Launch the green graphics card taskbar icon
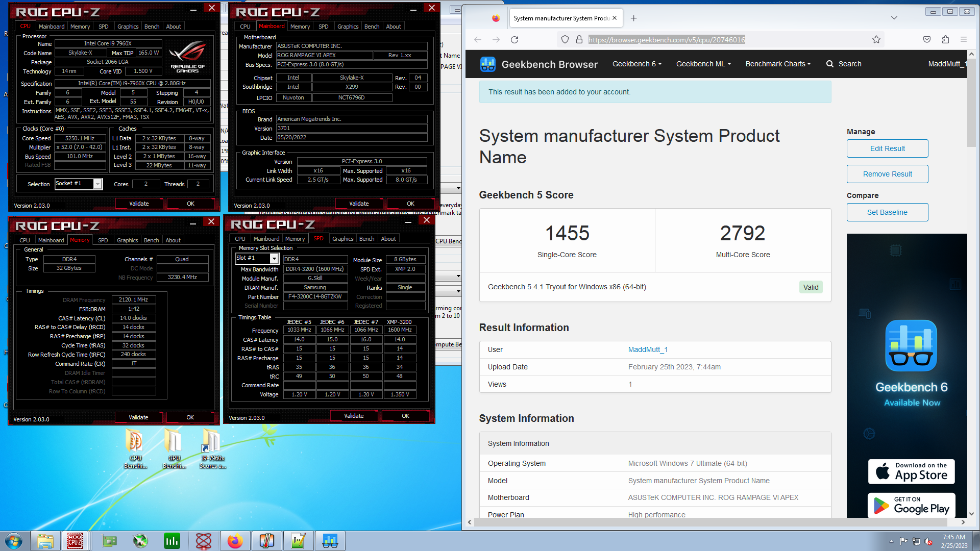 pos(109,541)
